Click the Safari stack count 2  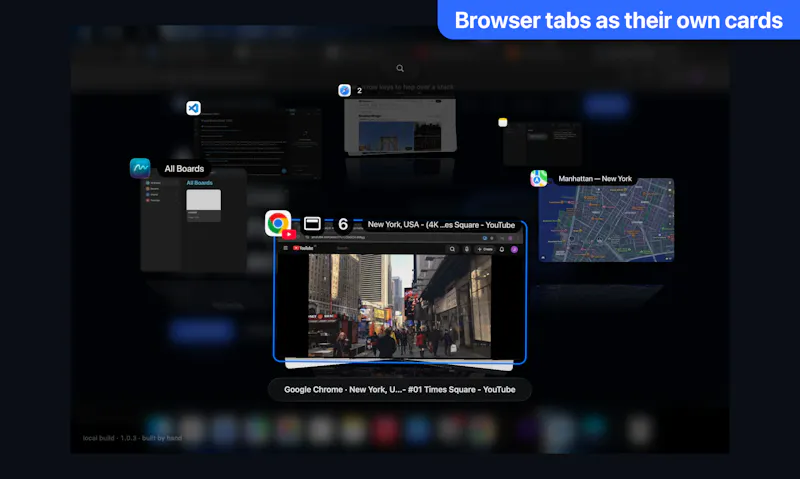359,90
